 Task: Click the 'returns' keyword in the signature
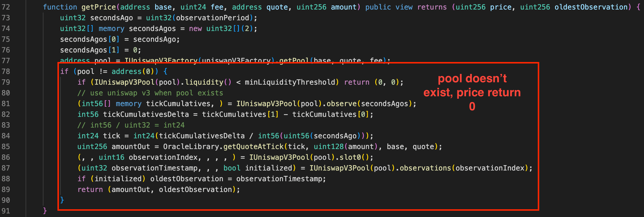[432, 7]
